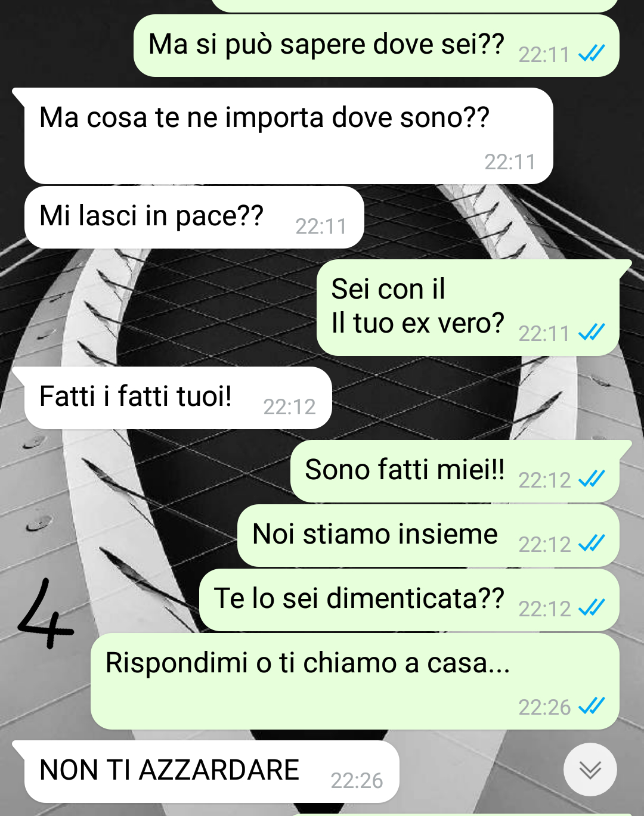644x816 pixels.
Task: Select message 'Sono fatti miei!!'
Action: [x=455, y=471]
